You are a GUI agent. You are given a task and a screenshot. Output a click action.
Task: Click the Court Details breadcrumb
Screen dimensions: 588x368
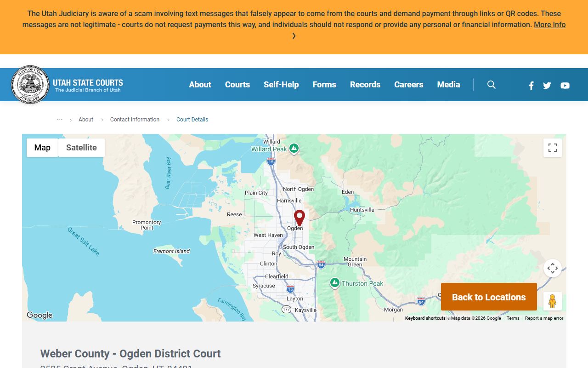coord(192,120)
